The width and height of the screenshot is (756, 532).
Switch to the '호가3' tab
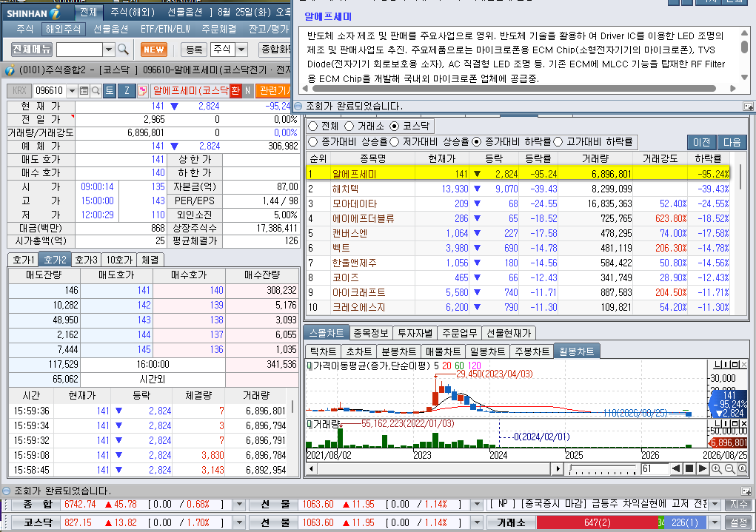point(87,260)
